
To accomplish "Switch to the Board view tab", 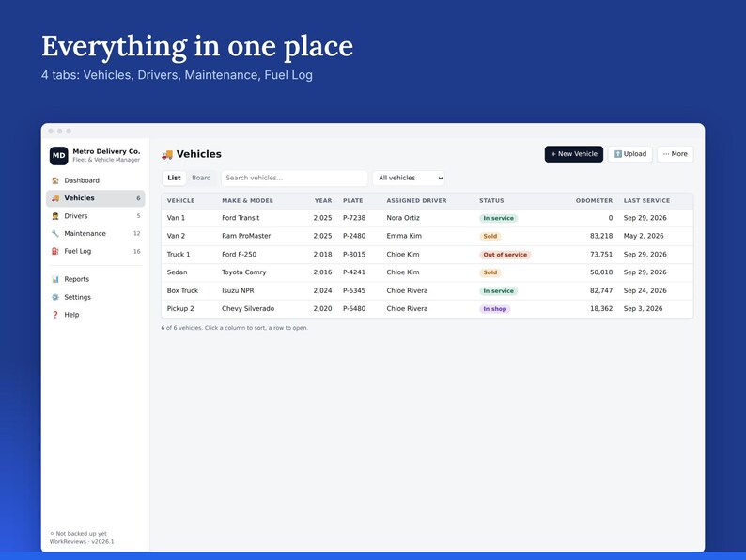I will (x=201, y=178).
